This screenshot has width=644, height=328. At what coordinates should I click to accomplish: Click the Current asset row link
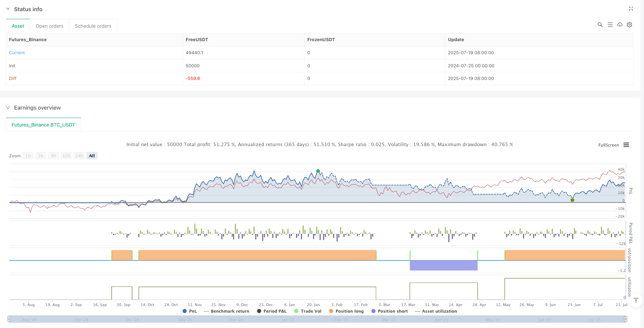[17, 53]
